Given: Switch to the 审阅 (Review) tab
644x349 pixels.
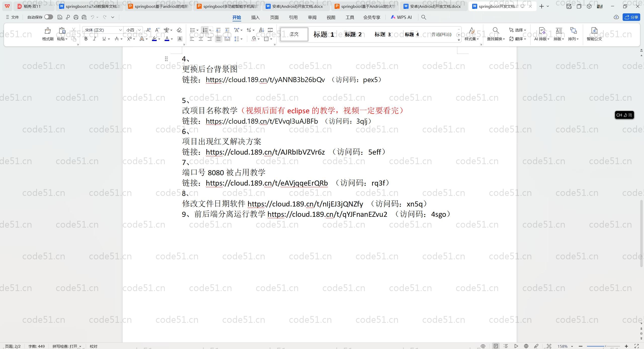Looking at the screenshot, I should click(x=312, y=17).
